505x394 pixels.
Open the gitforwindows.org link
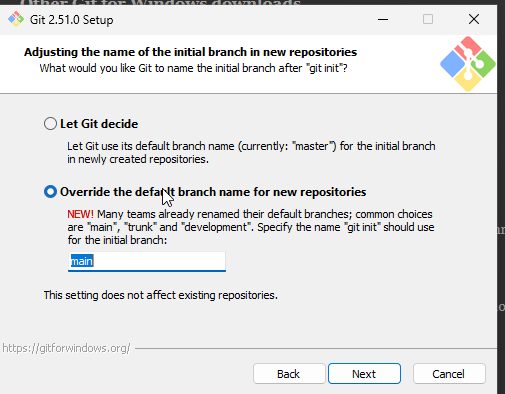[66, 348]
